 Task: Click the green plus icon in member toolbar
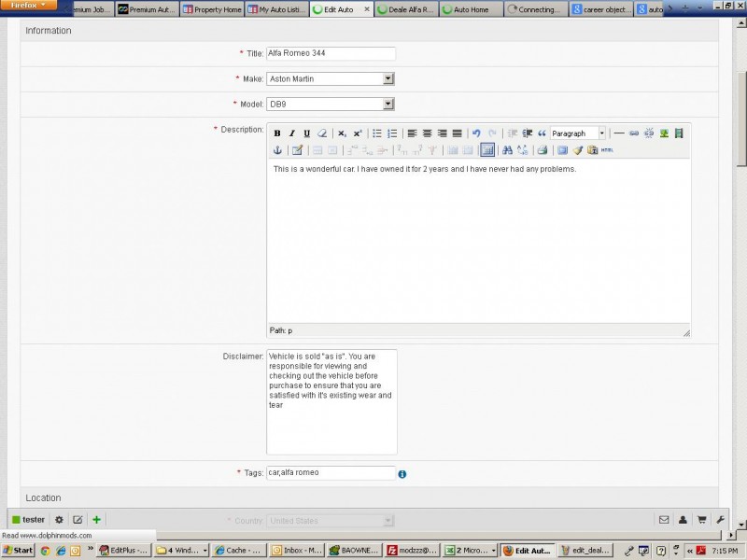[97, 520]
